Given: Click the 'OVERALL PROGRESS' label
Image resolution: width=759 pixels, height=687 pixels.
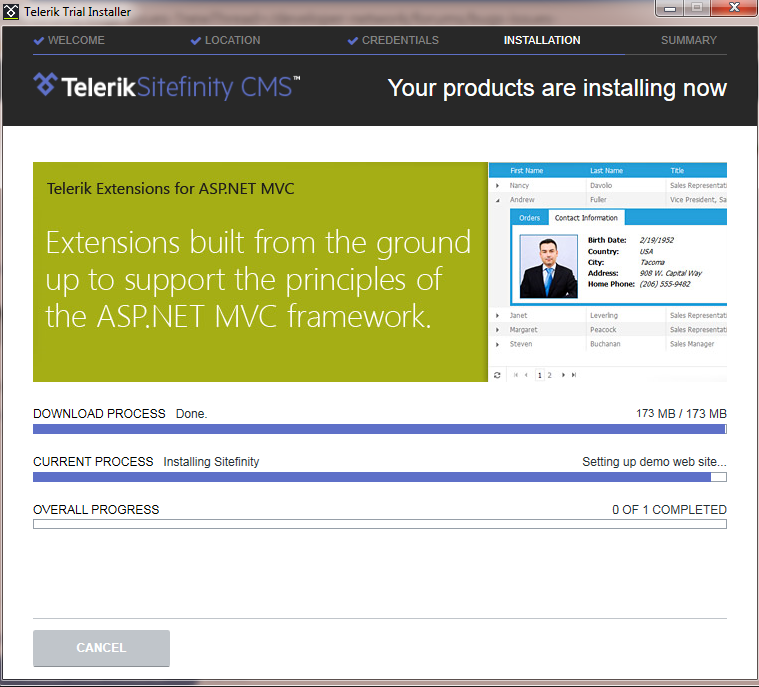Looking at the screenshot, I should [x=96, y=510].
